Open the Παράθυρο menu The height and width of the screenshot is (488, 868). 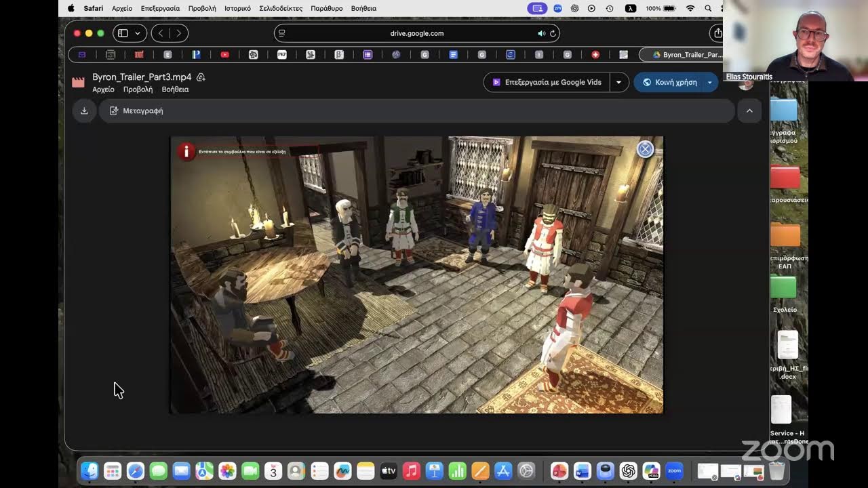tap(327, 8)
